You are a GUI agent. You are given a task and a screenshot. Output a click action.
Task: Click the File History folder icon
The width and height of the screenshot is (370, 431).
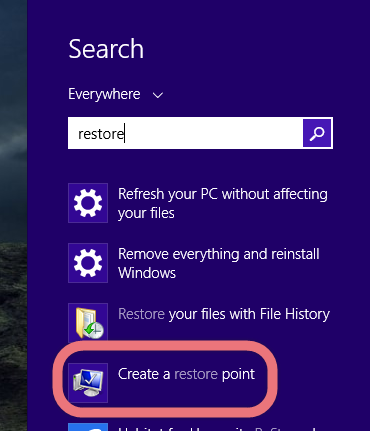point(88,322)
